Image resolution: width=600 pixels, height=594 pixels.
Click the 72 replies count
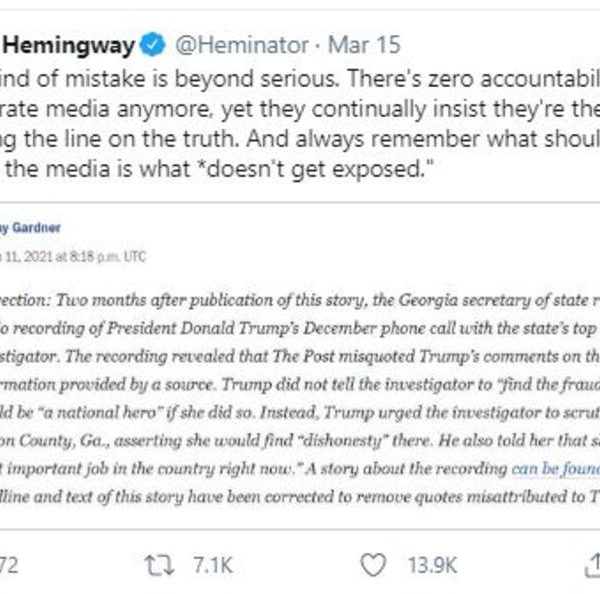[12, 565]
